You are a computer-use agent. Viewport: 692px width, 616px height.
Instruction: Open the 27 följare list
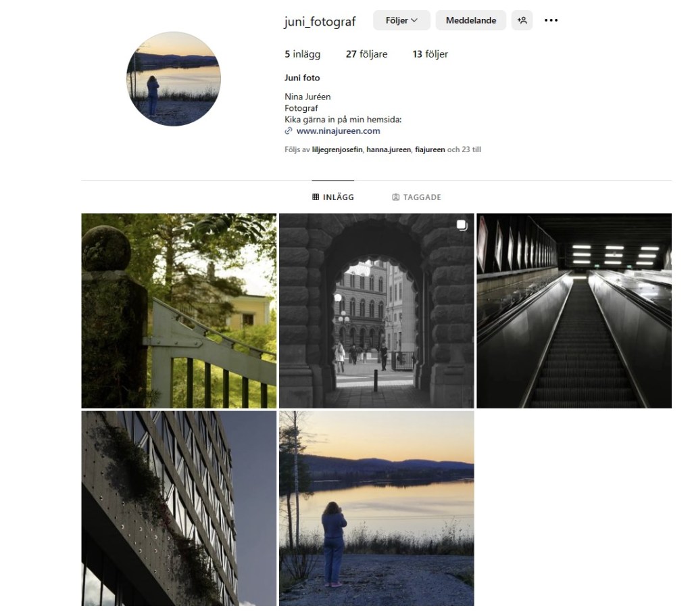pyautogui.click(x=367, y=54)
